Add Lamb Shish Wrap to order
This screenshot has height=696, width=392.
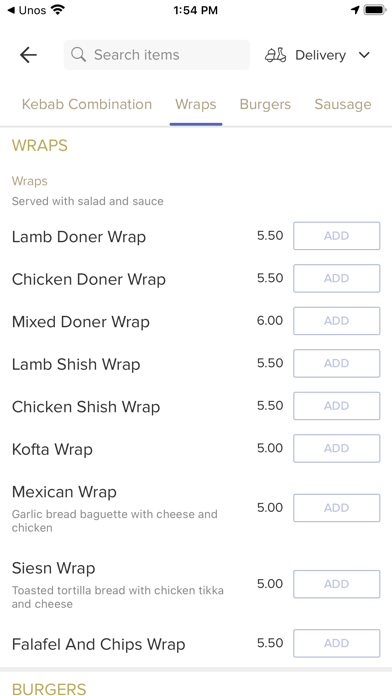(x=337, y=363)
